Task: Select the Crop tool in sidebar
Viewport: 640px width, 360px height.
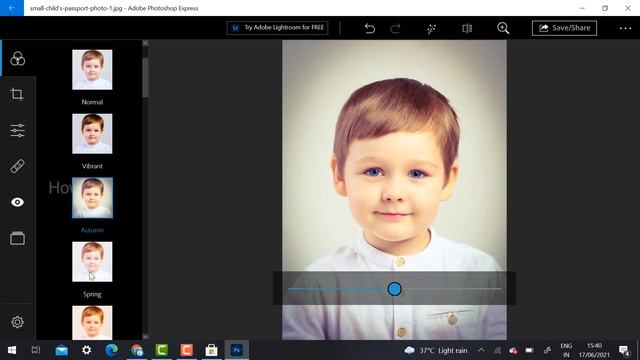Action: tap(17, 94)
